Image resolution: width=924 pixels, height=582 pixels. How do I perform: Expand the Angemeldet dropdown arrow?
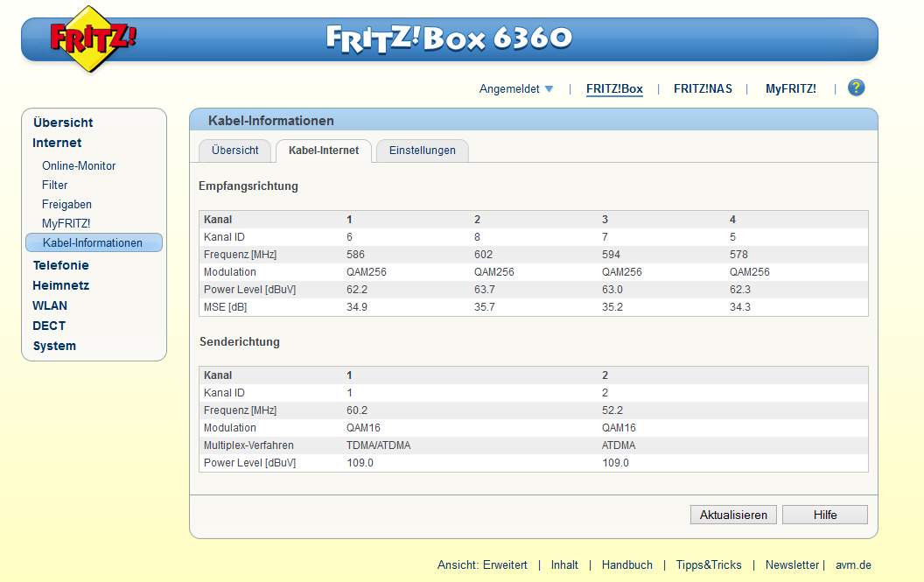(549, 89)
